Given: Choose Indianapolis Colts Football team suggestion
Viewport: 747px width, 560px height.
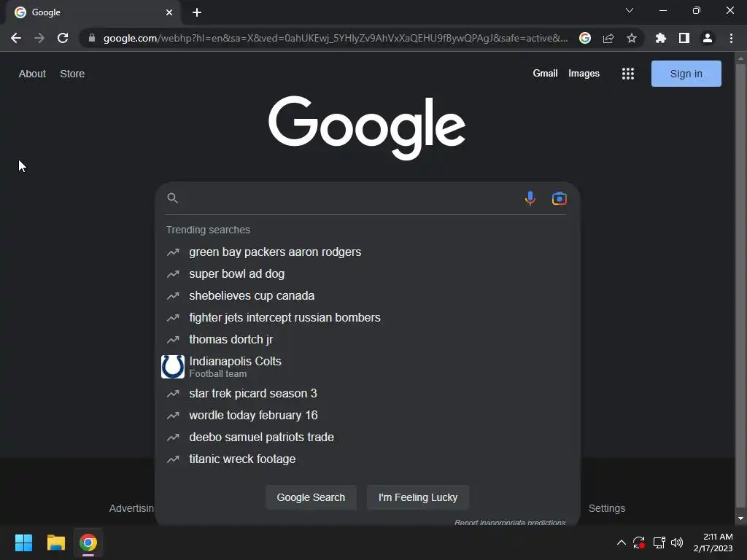Looking at the screenshot, I should tap(368, 367).
